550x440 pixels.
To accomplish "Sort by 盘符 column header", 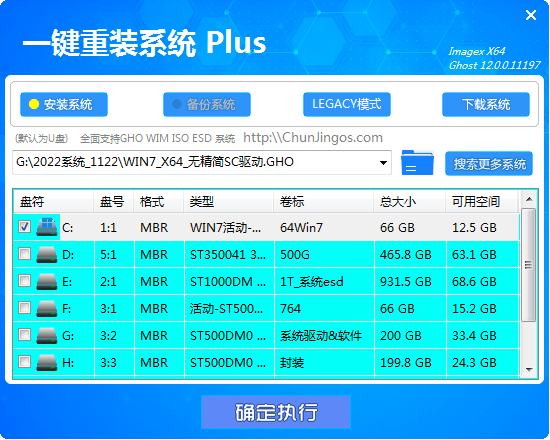I will point(53,202).
